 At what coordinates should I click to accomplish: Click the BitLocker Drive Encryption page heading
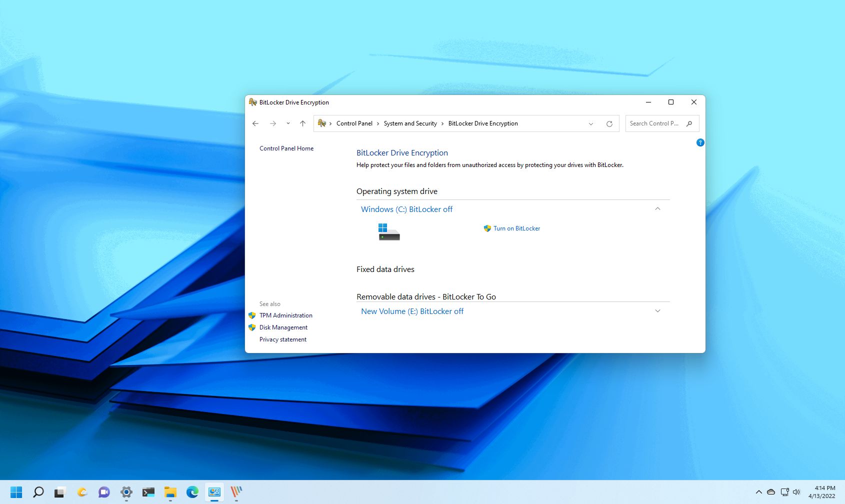(402, 153)
